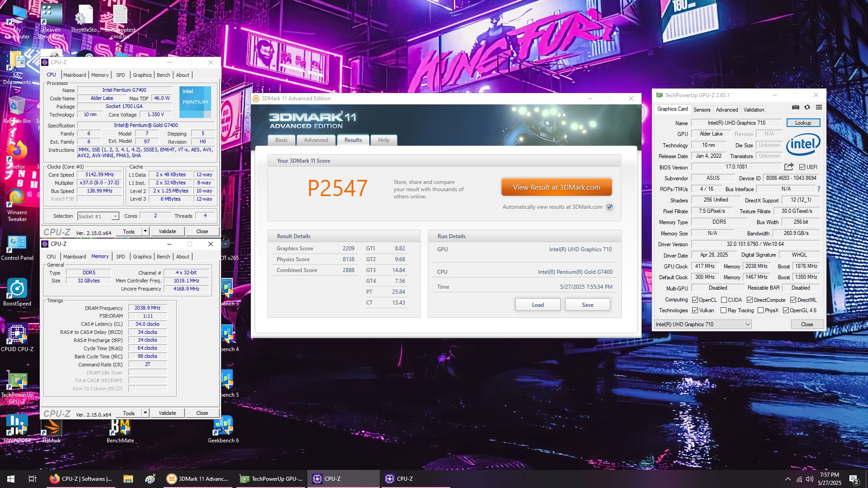Viewport: 868px width, 488px height.
Task: Toggle the CUDA checkbox in GPU-Z
Action: coord(724,300)
